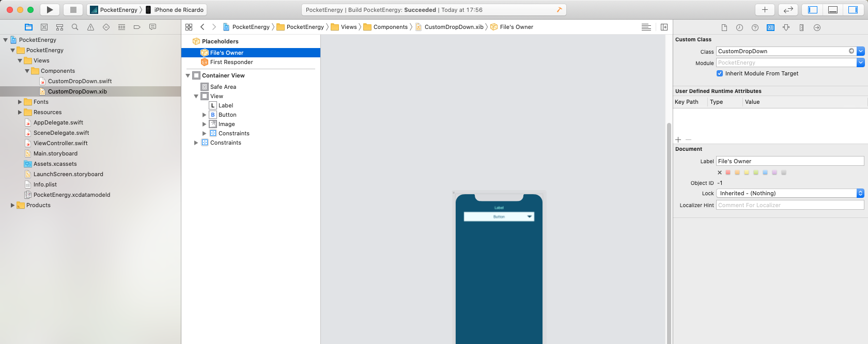This screenshot has width=868, height=344.
Task: Pick the red label color swatch
Action: click(x=728, y=173)
